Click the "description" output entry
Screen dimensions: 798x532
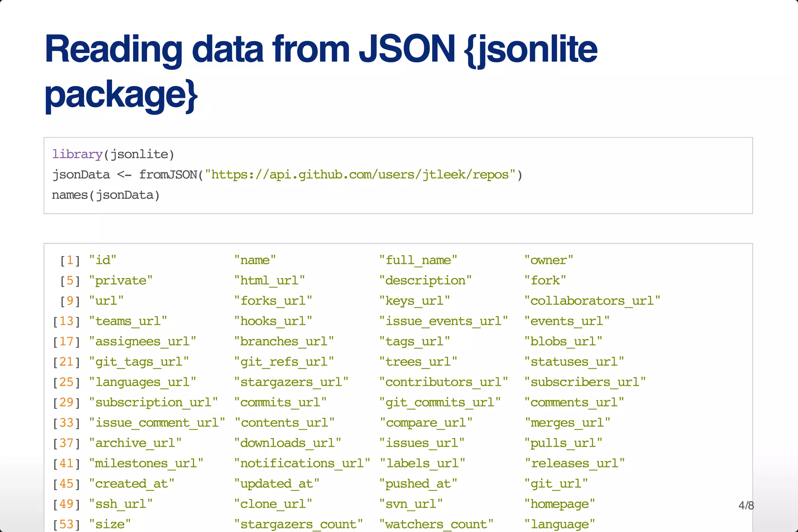(x=425, y=281)
